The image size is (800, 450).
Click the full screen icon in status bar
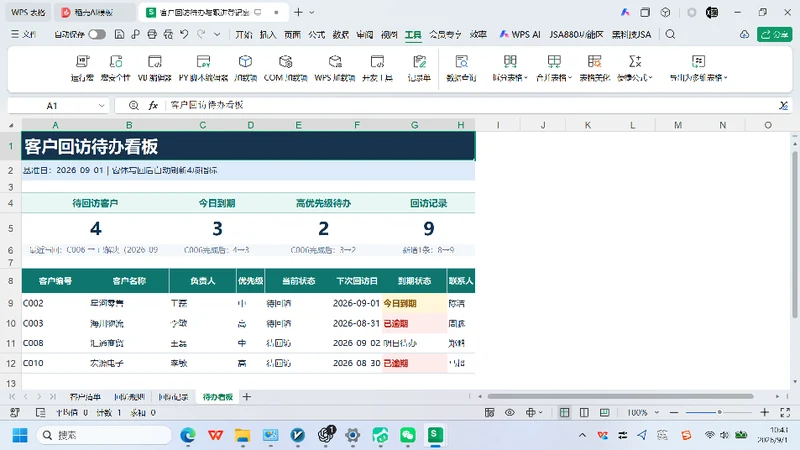(x=785, y=412)
